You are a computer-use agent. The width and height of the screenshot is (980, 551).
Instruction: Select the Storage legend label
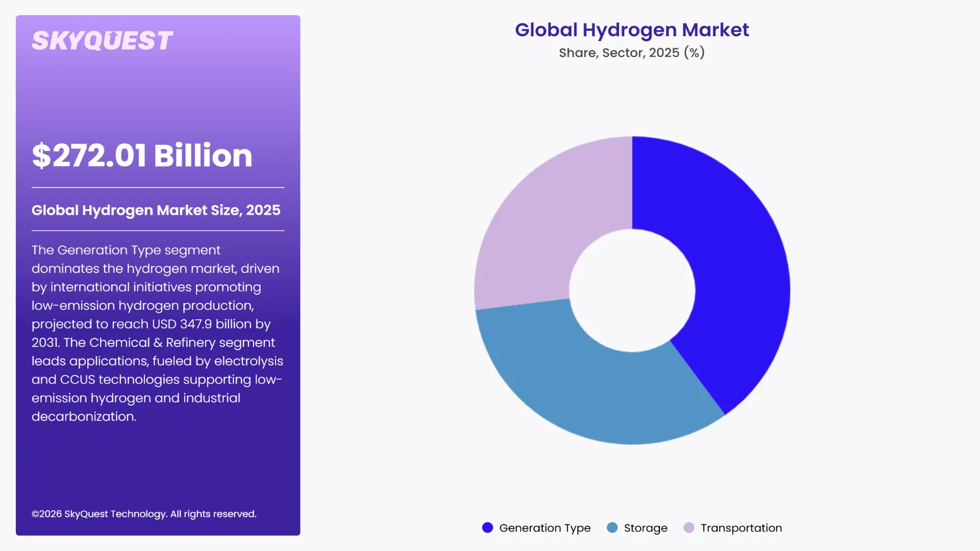tap(646, 528)
